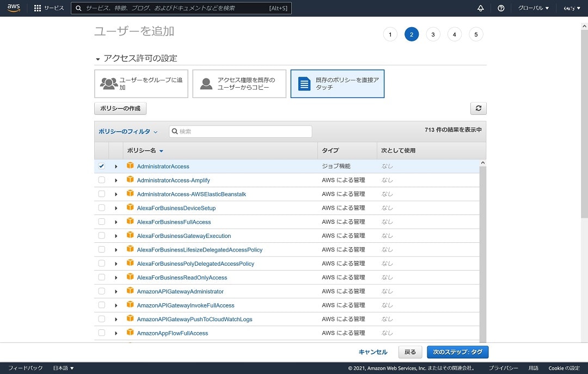Check the AlexaForBusinessGatewayExecution checkbox
Image resolution: width=588 pixels, height=374 pixels.
point(102,235)
